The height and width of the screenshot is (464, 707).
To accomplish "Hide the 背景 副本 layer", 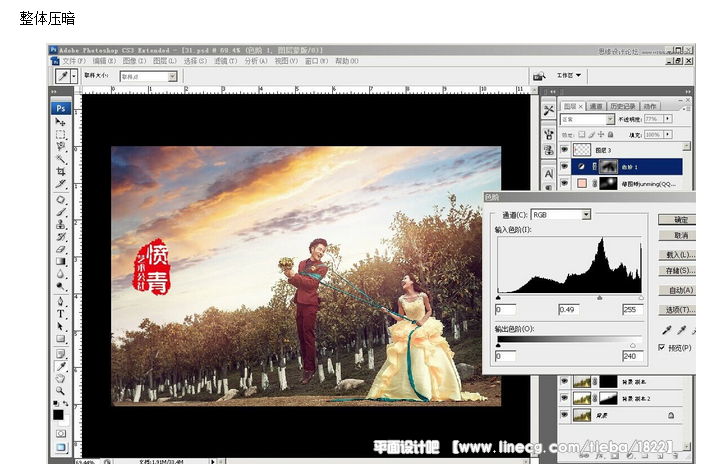I will 564,381.
